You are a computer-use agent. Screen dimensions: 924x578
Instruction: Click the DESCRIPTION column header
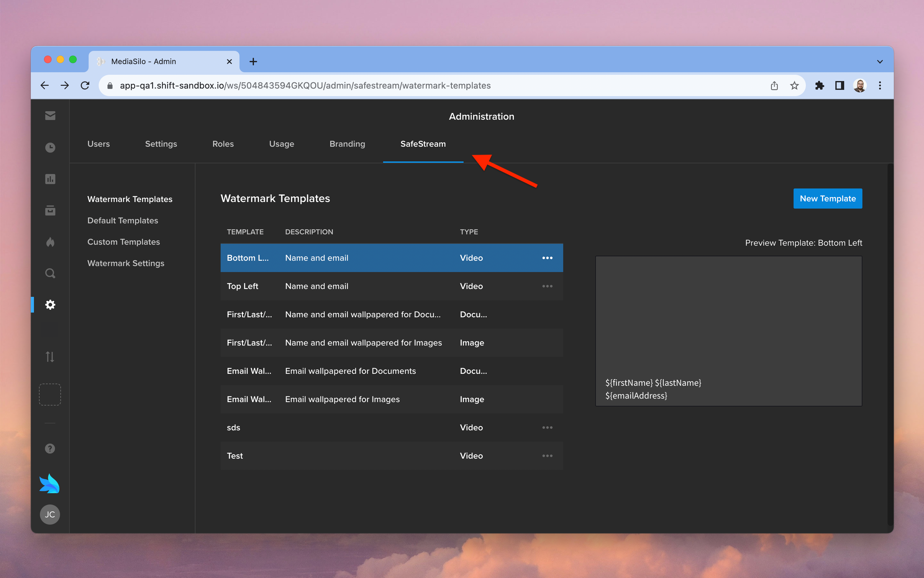[309, 232]
